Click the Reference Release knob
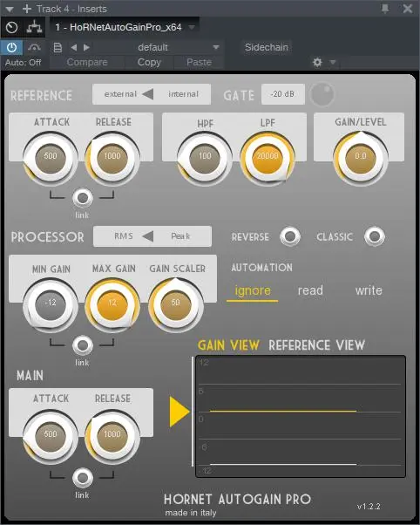 [112, 158]
